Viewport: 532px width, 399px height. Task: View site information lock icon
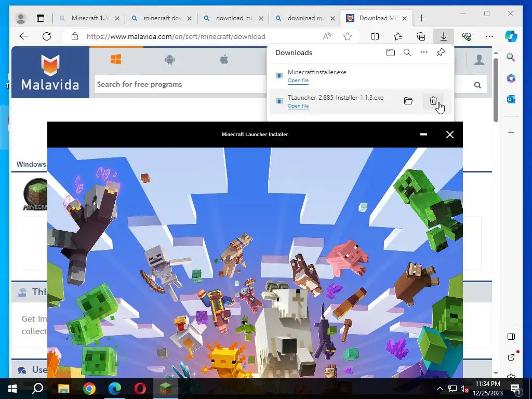point(75,36)
